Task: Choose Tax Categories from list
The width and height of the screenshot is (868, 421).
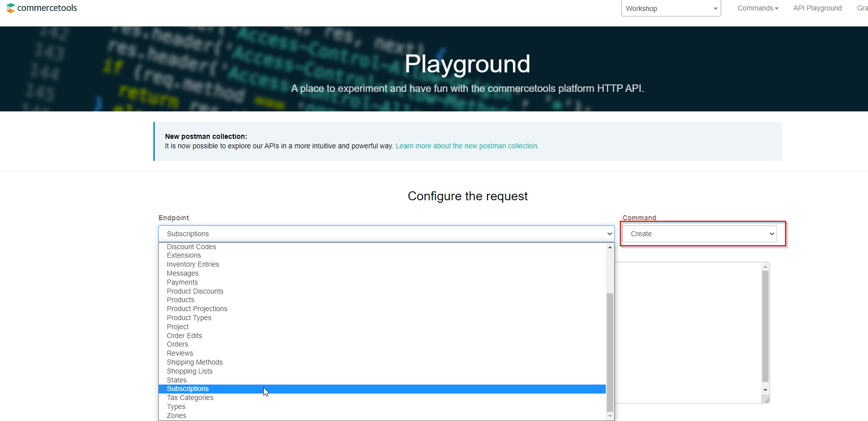Action: pyautogui.click(x=190, y=398)
